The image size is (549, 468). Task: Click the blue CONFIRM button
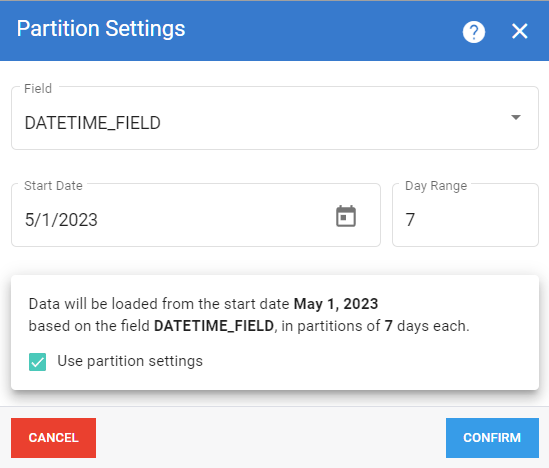point(492,438)
